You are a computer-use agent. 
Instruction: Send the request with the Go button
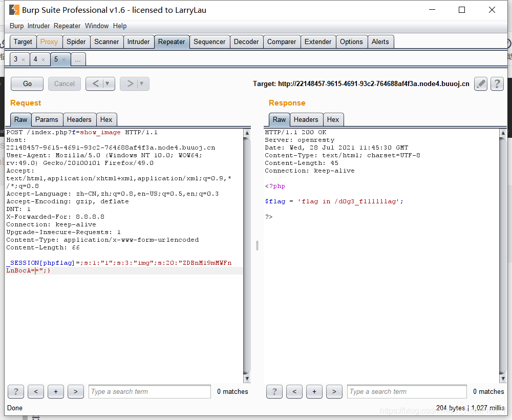(x=27, y=84)
